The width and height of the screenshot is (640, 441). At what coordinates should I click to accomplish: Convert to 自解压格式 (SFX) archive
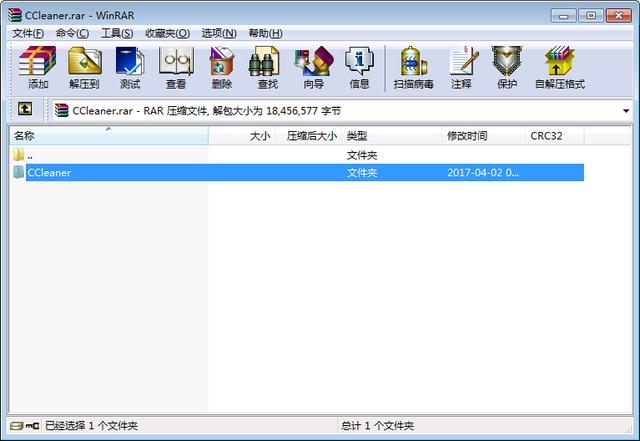[x=560, y=68]
